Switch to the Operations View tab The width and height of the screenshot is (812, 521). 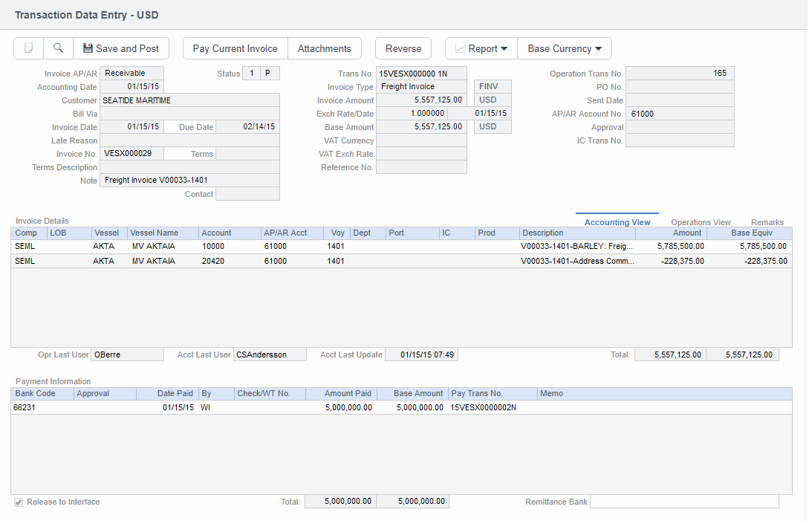point(701,222)
